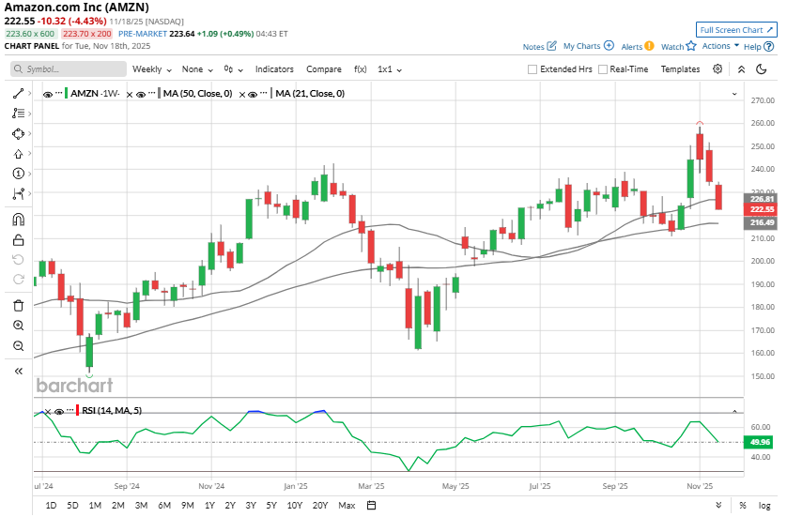Open the Indicators menu
Image resolution: width=787 pixels, height=532 pixels.
tap(274, 69)
